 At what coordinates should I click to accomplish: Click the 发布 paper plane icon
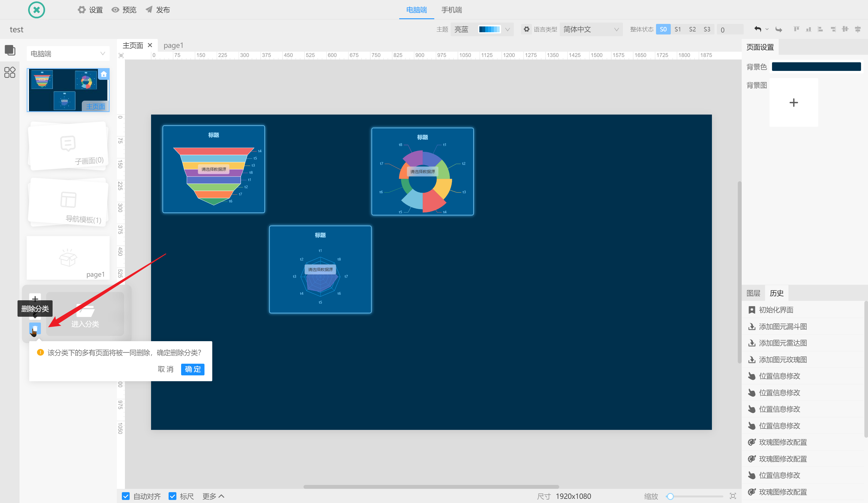pyautogui.click(x=149, y=10)
